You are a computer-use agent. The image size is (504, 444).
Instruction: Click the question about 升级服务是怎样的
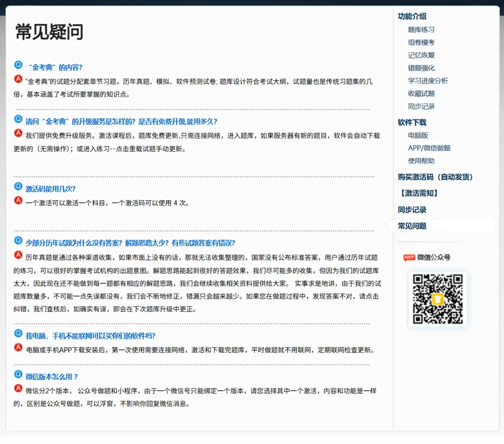pos(121,121)
